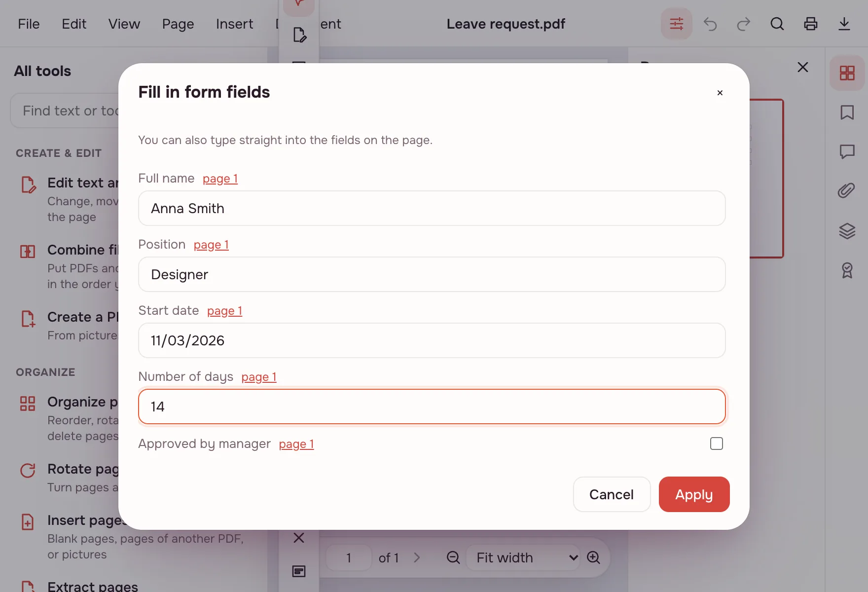
Task: Close the Fill in form fields dialog
Action: coord(720,93)
